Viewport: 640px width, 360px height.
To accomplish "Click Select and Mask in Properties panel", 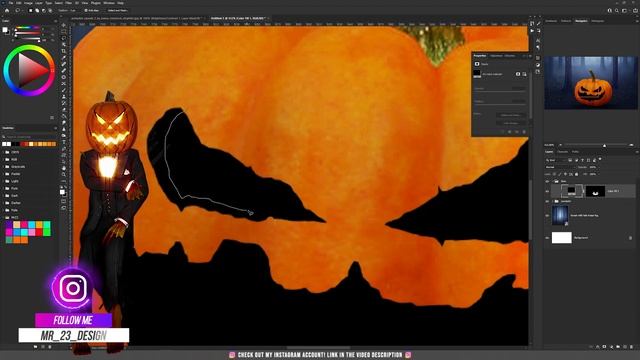I will 511,116.
